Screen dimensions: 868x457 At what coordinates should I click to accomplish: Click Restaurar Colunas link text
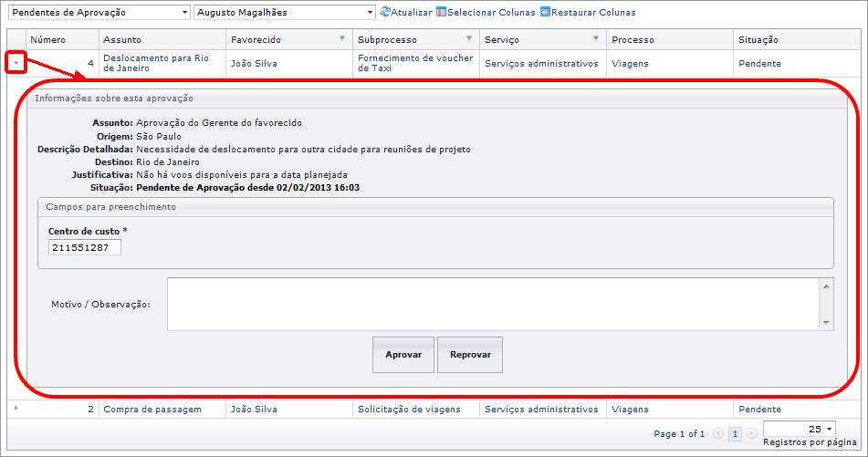593,12
